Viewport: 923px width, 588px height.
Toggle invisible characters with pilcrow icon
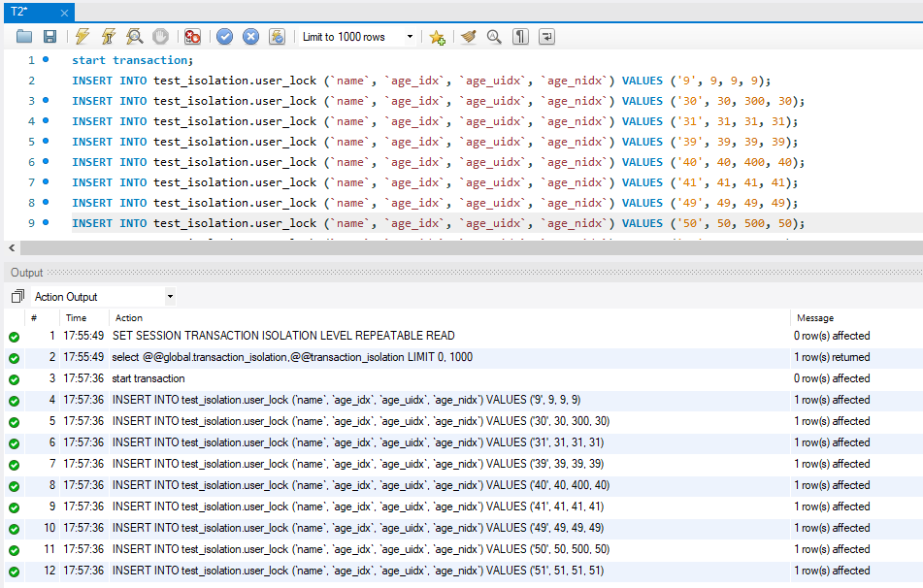click(520, 37)
